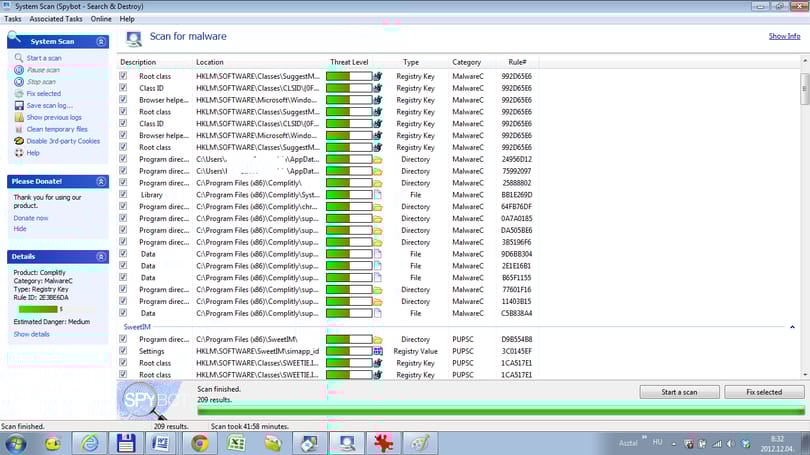
Task: Click the network signal icon in system tray
Action: (717, 444)
